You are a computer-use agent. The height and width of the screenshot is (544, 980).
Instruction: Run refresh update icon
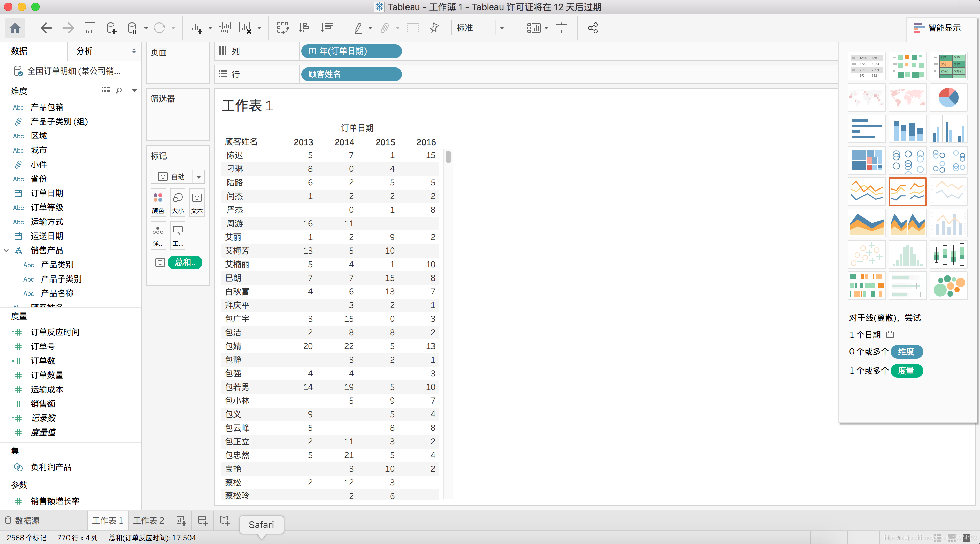159,28
